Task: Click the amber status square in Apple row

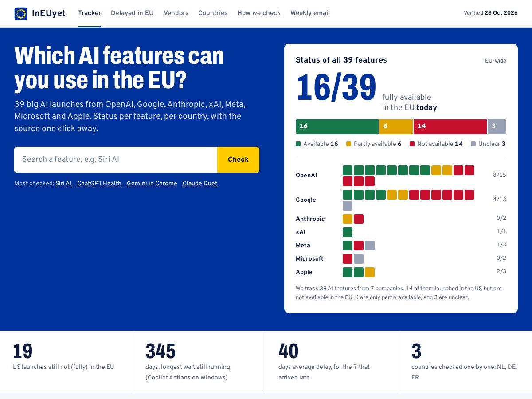Action: point(370,272)
